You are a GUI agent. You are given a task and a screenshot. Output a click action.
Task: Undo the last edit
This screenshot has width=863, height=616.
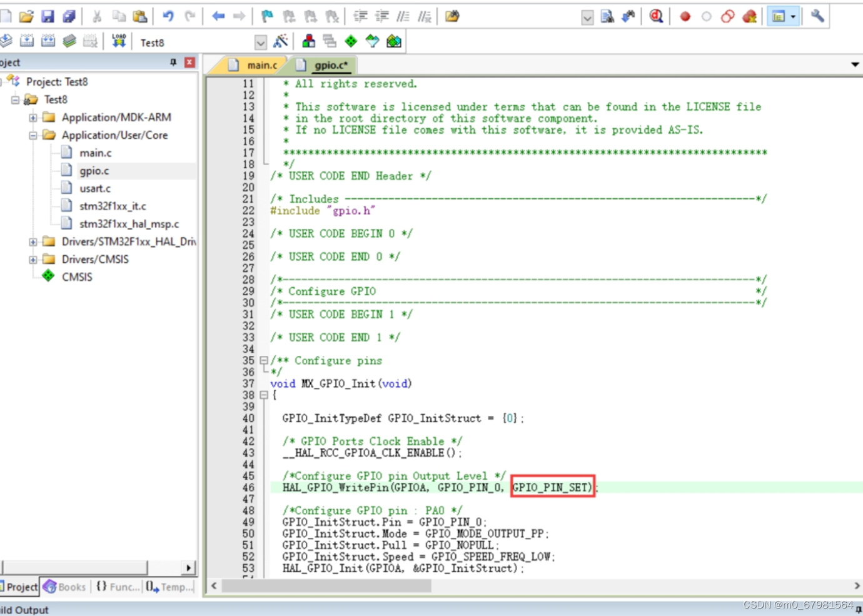click(168, 16)
